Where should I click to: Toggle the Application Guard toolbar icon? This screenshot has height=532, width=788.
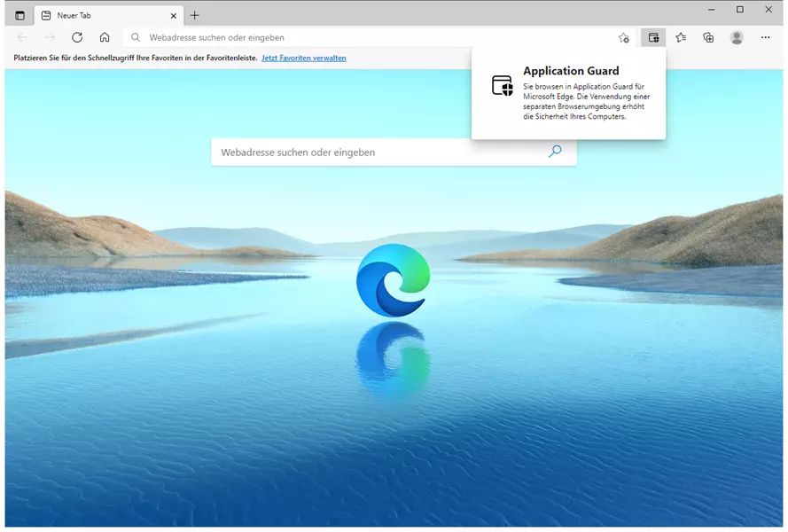pyautogui.click(x=653, y=37)
